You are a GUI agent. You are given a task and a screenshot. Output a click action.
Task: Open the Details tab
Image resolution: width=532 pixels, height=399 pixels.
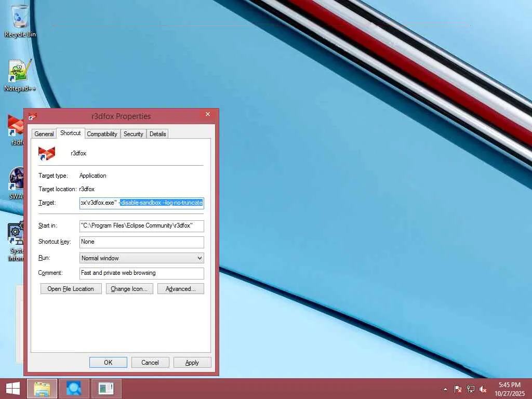click(x=158, y=134)
